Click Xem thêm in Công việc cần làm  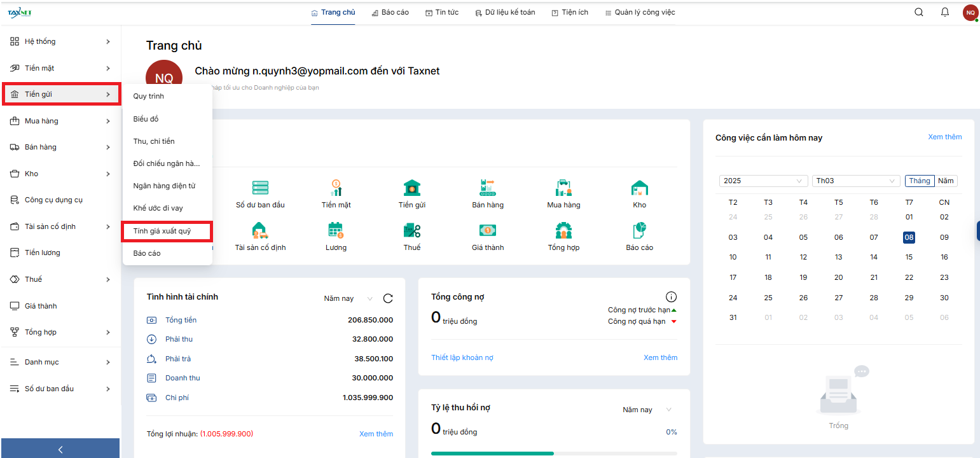coord(944,137)
